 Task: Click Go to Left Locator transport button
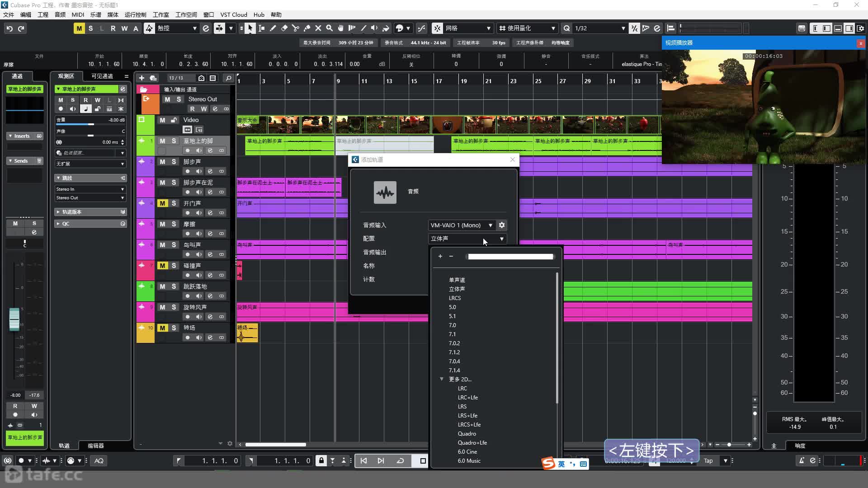click(x=363, y=460)
